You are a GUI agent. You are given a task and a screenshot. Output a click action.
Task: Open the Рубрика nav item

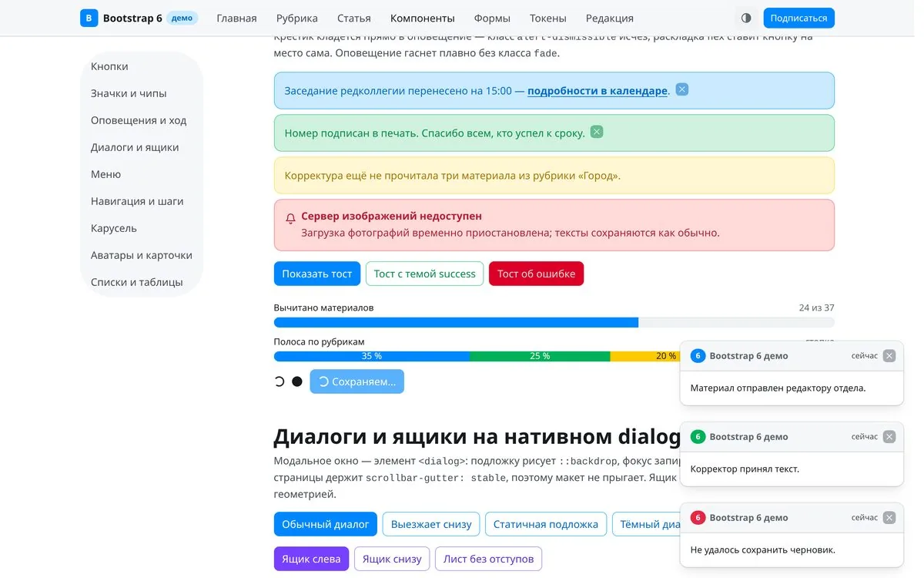point(297,18)
